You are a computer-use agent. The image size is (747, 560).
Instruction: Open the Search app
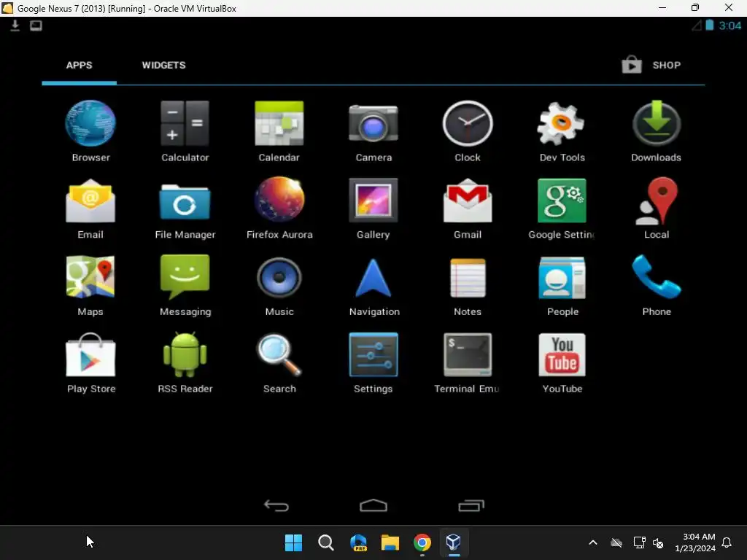click(279, 363)
